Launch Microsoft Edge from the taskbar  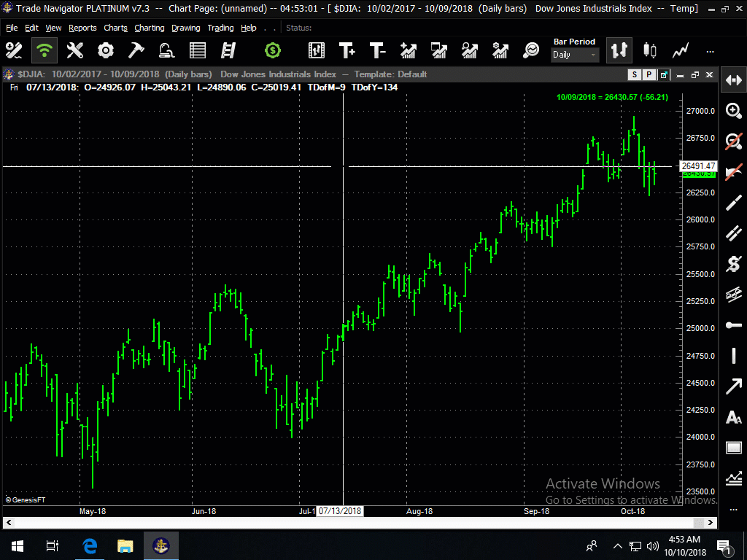point(90,545)
